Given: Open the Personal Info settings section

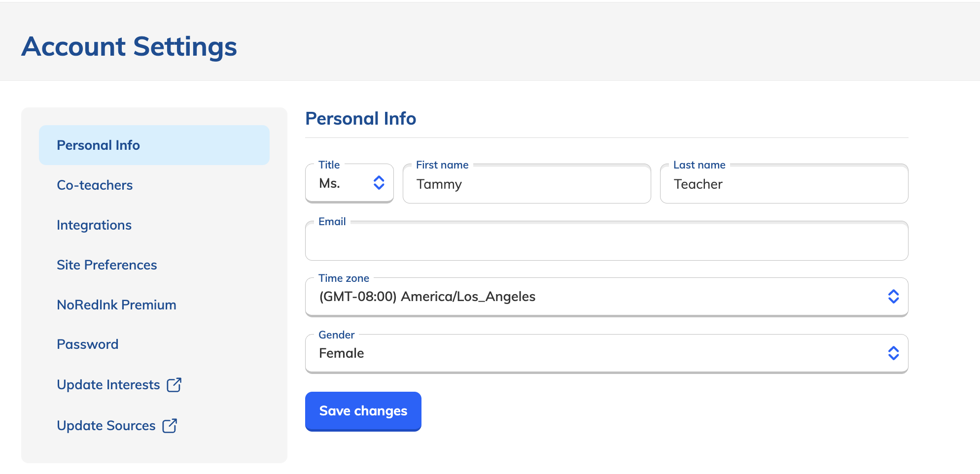Looking at the screenshot, I should [154, 145].
